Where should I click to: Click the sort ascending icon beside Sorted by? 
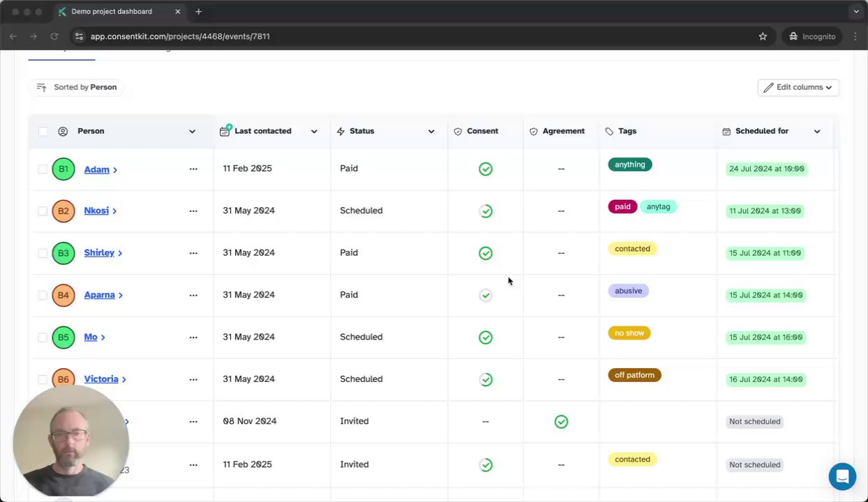tap(41, 87)
